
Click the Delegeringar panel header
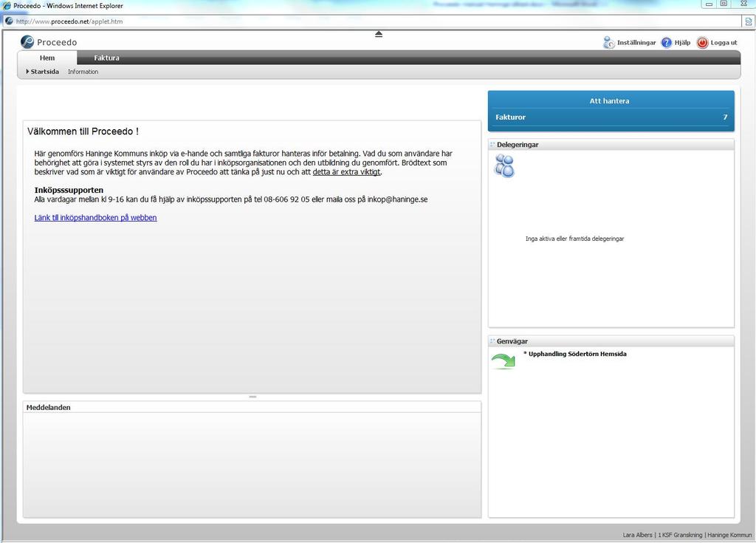[611, 144]
